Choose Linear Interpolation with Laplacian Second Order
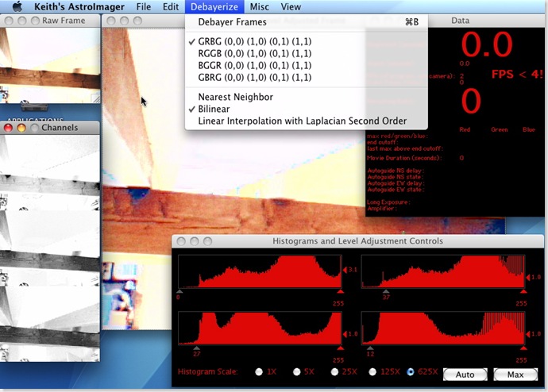Image resolution: width=548 pixels, height=392 pixels. point(306,121)
